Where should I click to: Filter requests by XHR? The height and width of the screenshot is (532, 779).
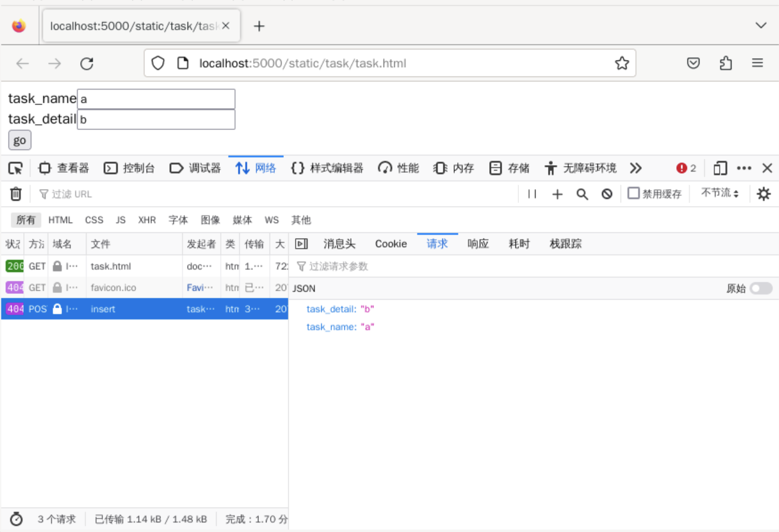point(147,220)
